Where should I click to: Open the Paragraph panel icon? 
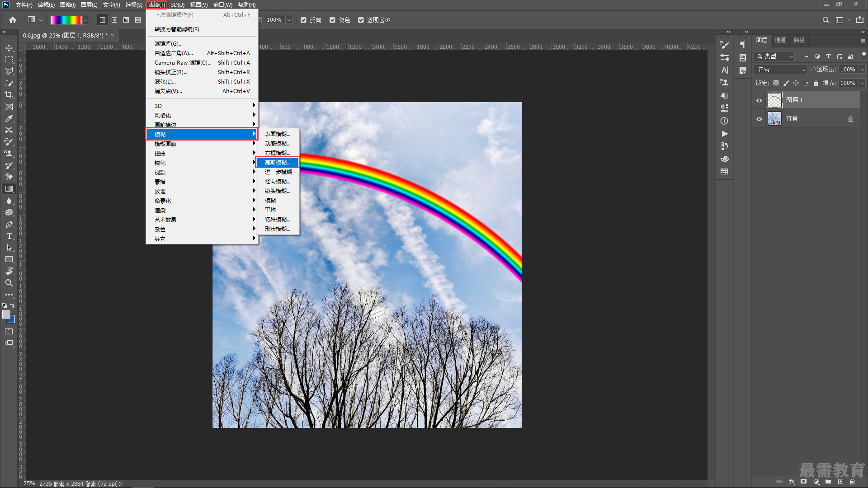pyautogui.click(x=743, y=44)
